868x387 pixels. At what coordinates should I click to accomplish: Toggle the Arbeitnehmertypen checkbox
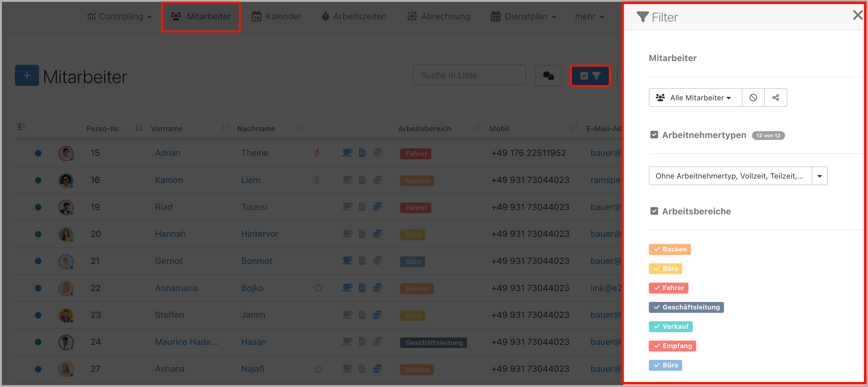(x=654, y=135)
